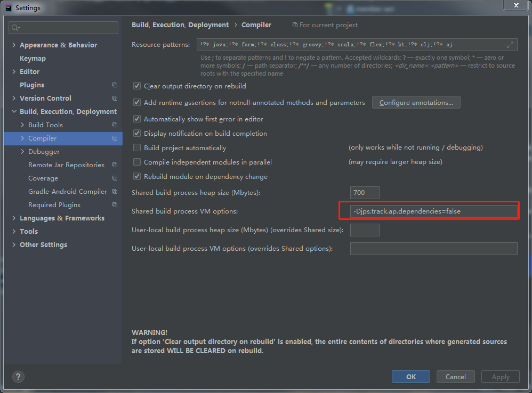Click the per-project icon next to Coverage
Viewport: 532px width, 393px height.
point(115,178)
